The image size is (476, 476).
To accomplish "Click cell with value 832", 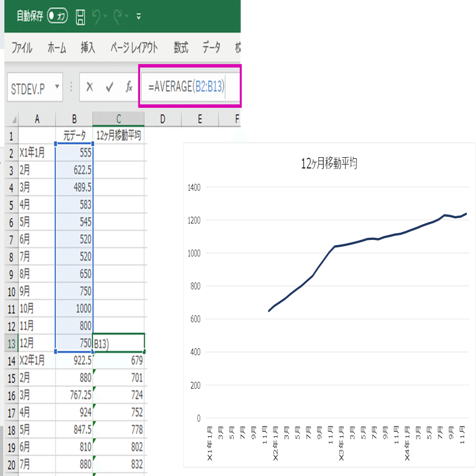I will [119, 464].
